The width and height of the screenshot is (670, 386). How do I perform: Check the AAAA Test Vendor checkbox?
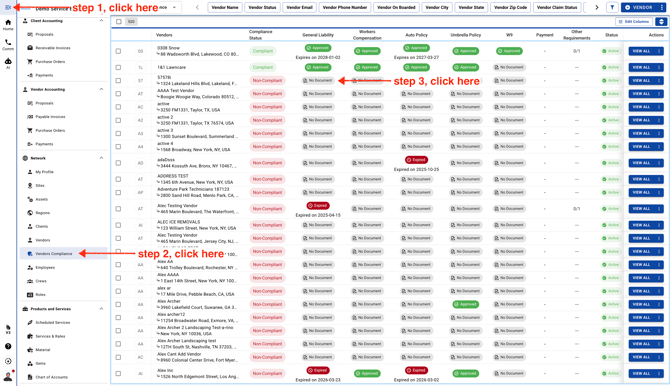[118, 94]
